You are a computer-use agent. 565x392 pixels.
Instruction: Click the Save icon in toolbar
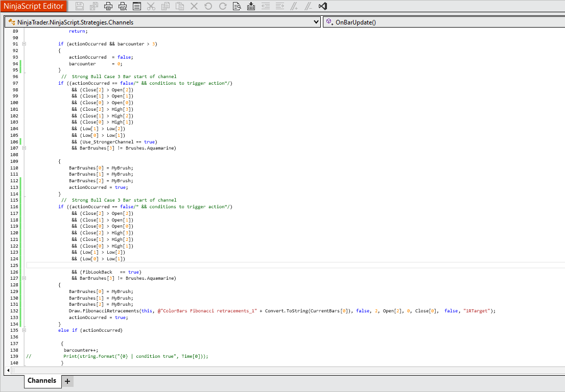(x=80, y=7)
